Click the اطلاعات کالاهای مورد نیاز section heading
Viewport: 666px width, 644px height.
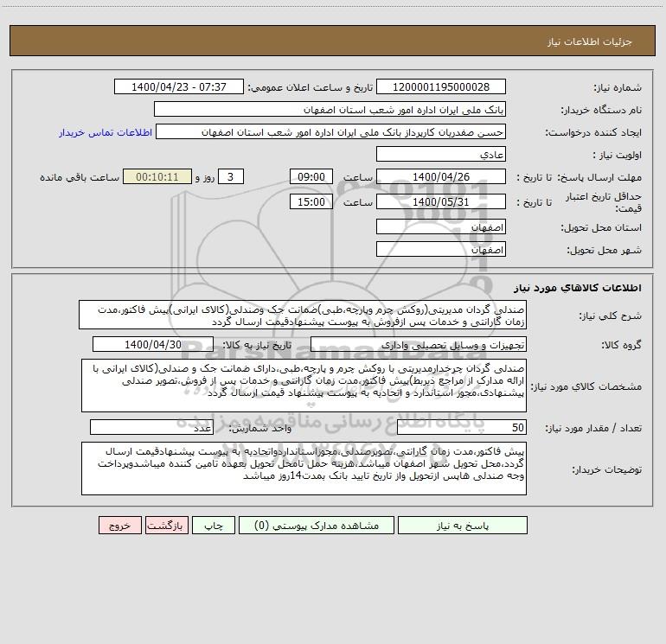578,287
